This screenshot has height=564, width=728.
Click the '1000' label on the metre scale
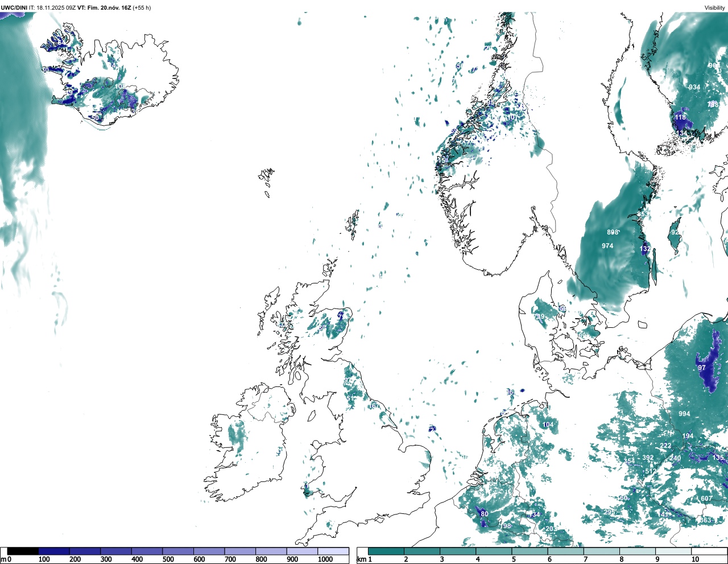[325, 559]
